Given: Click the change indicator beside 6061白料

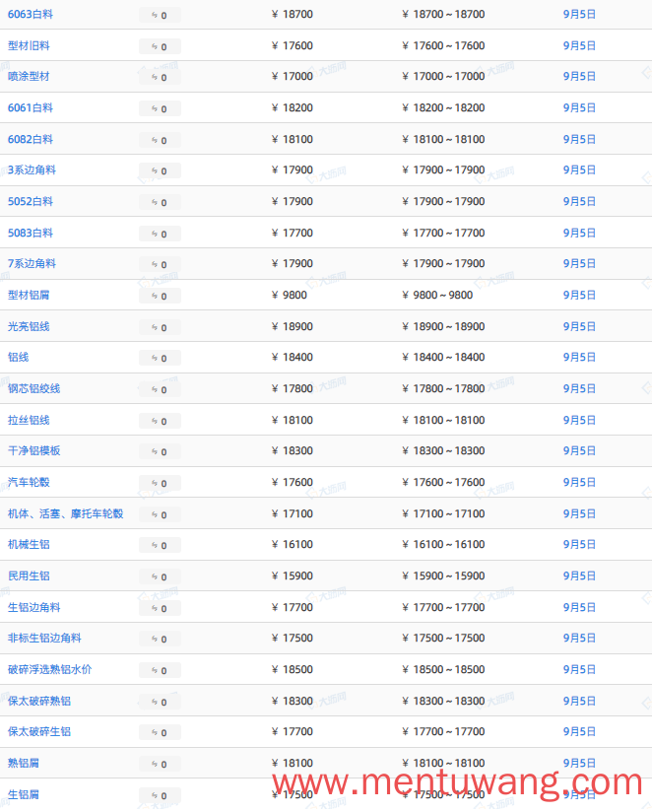Looking at the screenshot, I should pos(160,108).
